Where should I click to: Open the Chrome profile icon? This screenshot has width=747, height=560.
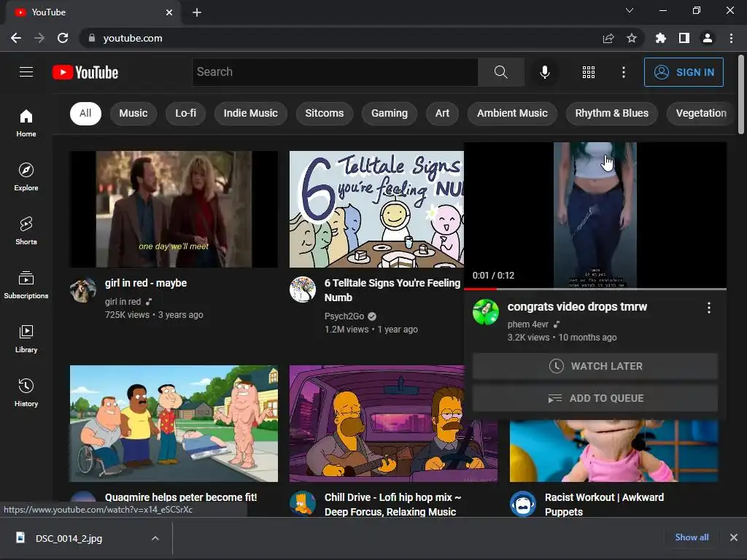(708, 38)
